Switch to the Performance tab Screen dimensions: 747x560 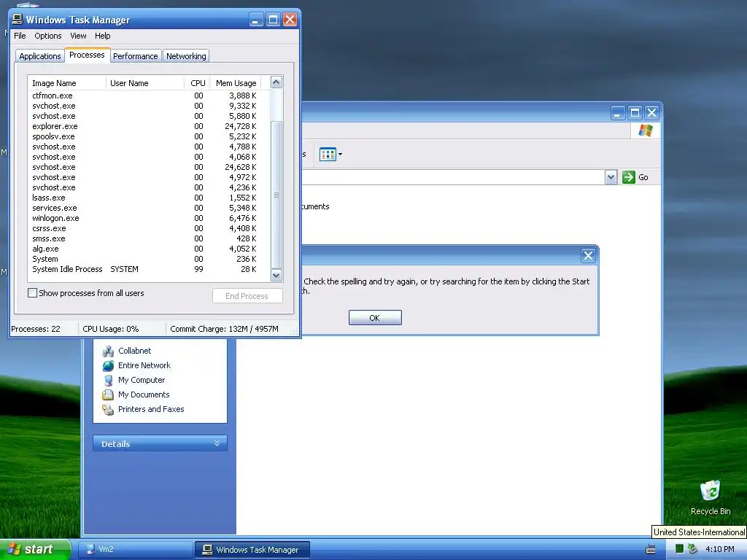[135, 56]
